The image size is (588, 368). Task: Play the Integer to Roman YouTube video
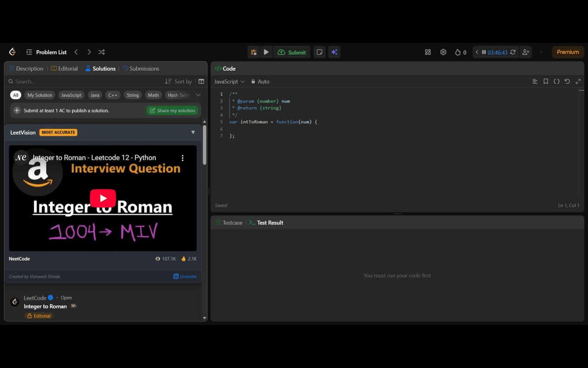tap(102, 198)
